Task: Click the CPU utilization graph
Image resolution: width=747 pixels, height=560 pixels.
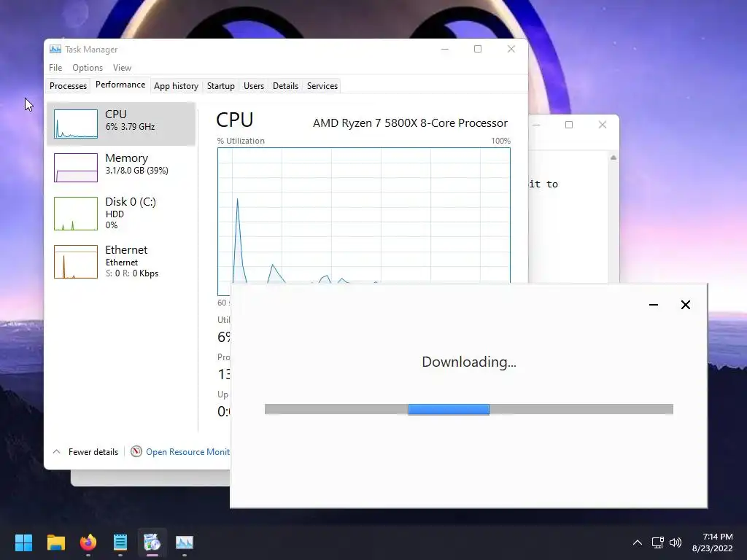Action: click(x=363, y=215)
